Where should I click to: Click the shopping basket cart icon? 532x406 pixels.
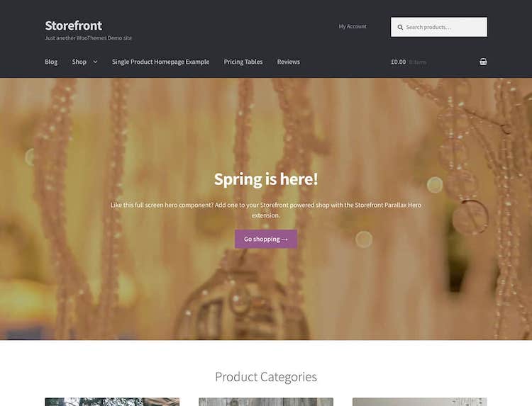[x=483, y=62]
